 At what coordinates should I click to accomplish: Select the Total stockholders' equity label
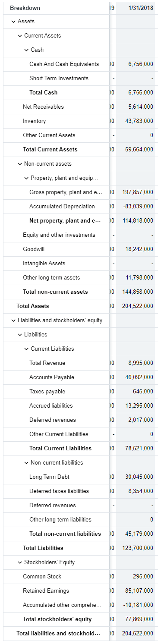(57, 619)
